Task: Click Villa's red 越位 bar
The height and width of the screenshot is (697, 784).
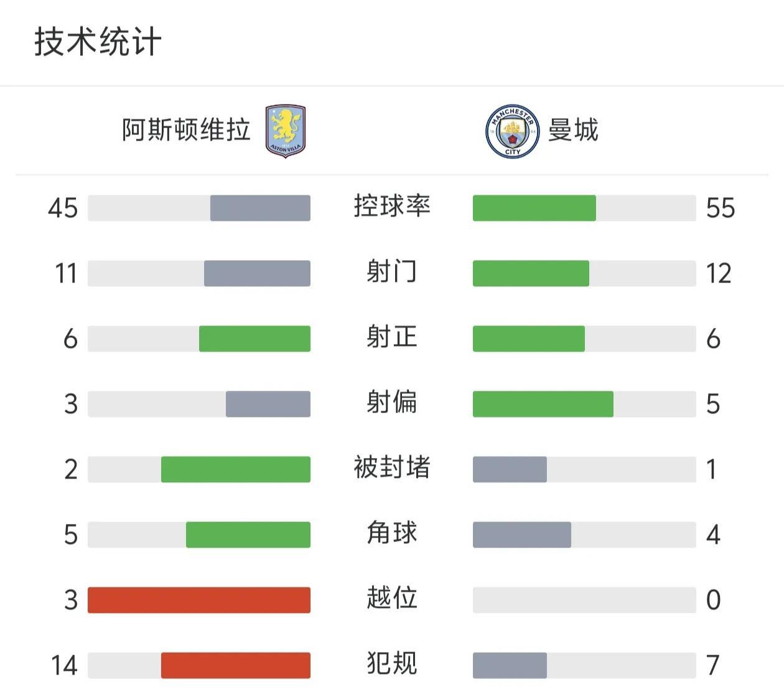Action: [199, 600]
